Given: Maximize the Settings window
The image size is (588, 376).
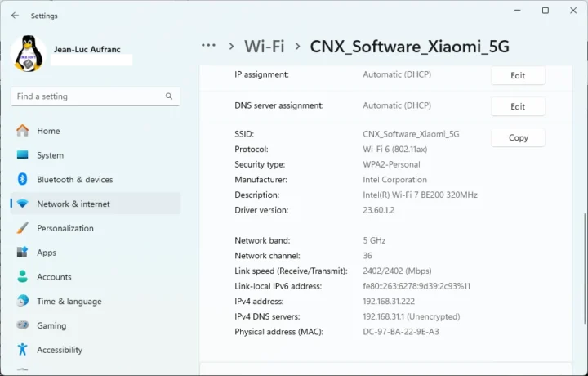Looking at the screenshot, I should (546, 11).
